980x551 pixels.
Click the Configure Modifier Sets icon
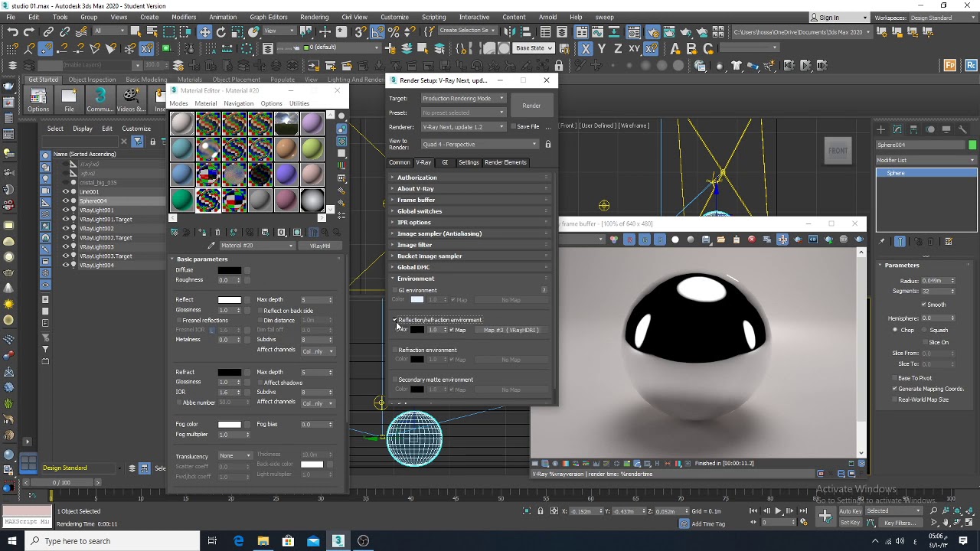(x=949, y=242)
